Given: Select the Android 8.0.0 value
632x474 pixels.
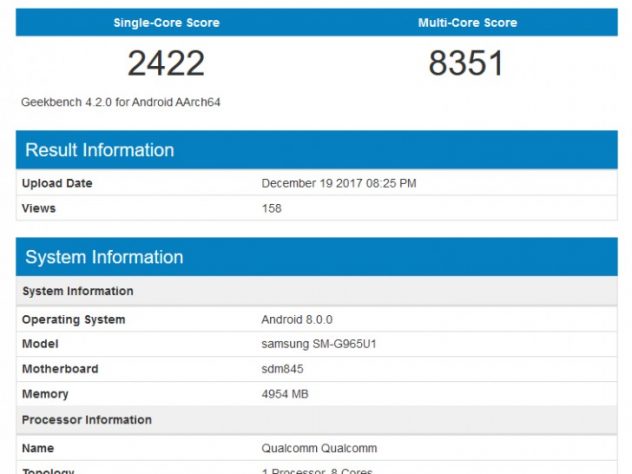Looking at the screenshot, I should (x=297, y=319).
